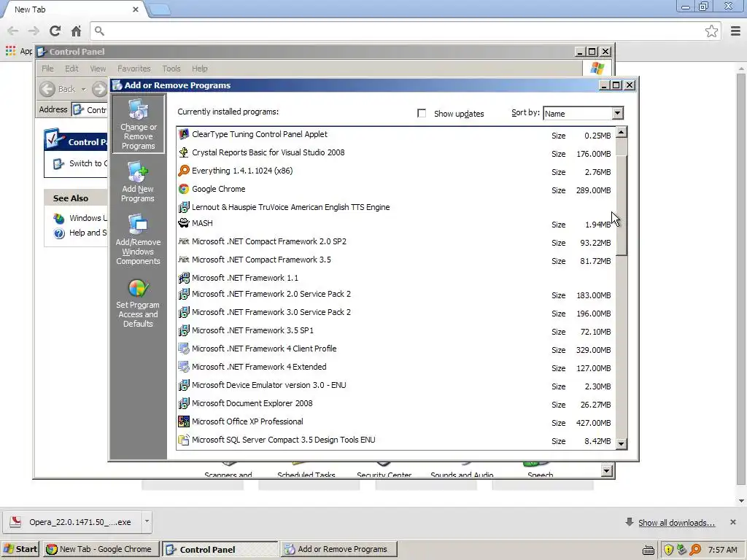The height and width of the screenshot is (560, 747).
Task: Bookmark this tab with the star icon
Action: pyautogui.click(x=711, y=31)
